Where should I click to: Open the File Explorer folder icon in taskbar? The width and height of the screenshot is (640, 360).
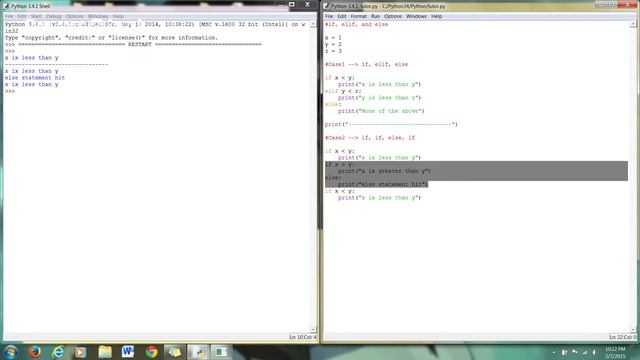click(x=104, y=352)
